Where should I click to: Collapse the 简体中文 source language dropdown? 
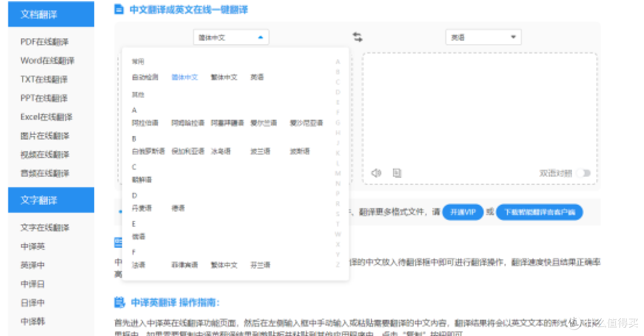click(x=231, y=38)
